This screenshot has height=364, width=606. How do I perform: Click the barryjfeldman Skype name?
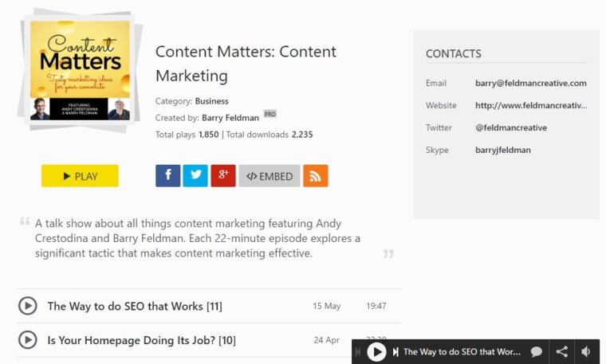[503, 151]
